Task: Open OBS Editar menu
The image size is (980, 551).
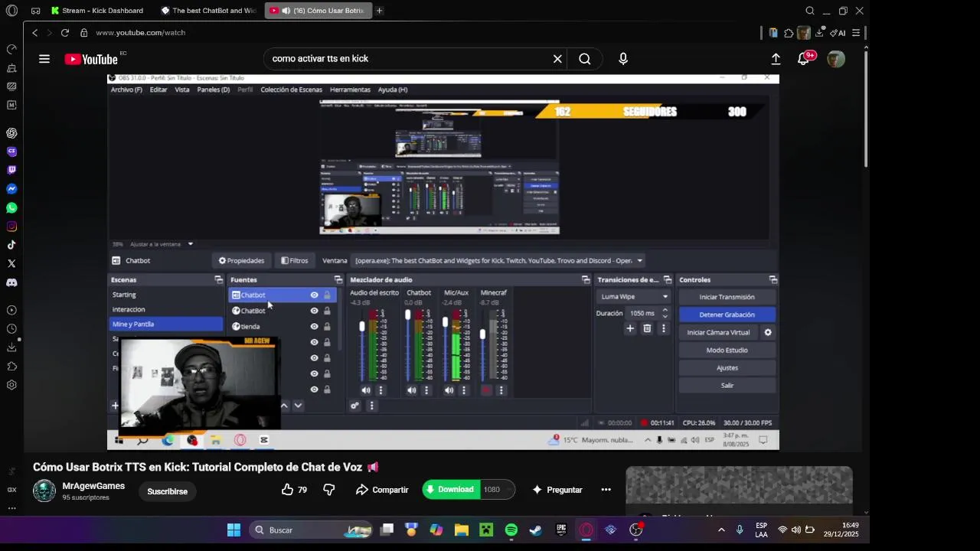Action: [x=158, y=90]
